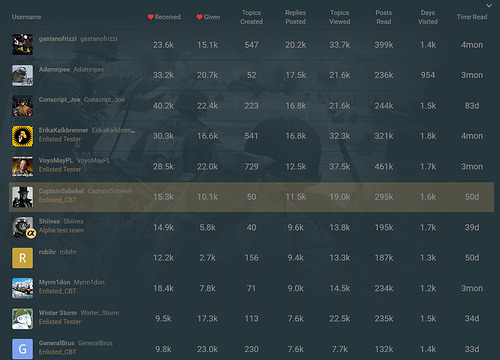Click Alpha test team title under Shiivex
The width and height of the screenshot is (500, 360).
[x=61, y=230]
